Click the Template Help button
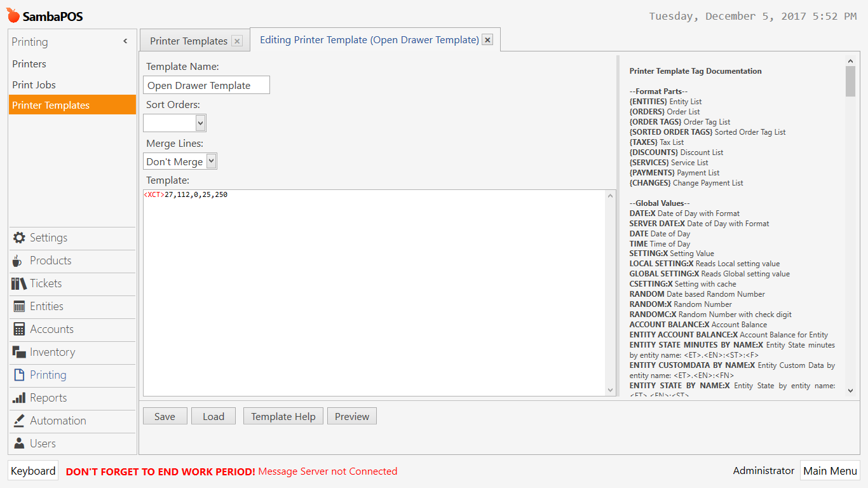Screen dimensions: 868x488 283,416
